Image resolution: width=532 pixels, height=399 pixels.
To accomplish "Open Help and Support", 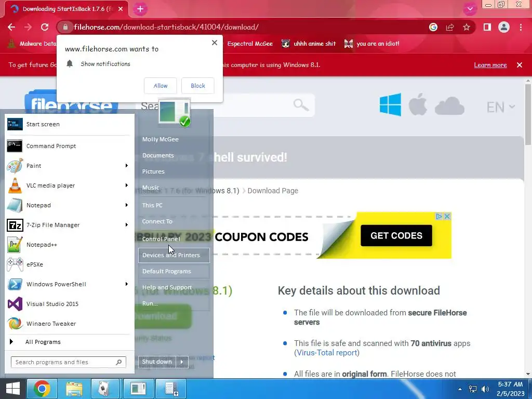I will click(x=174, y=287).
